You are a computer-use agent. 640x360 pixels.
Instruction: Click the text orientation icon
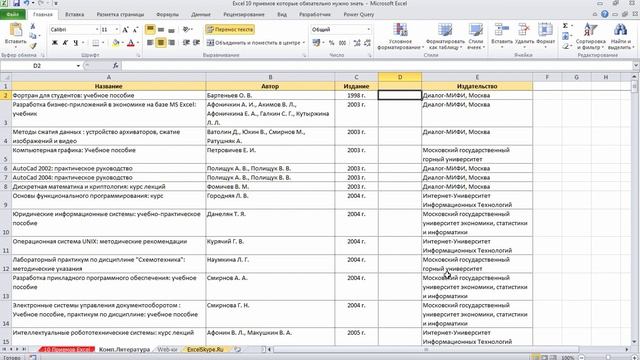187,29
